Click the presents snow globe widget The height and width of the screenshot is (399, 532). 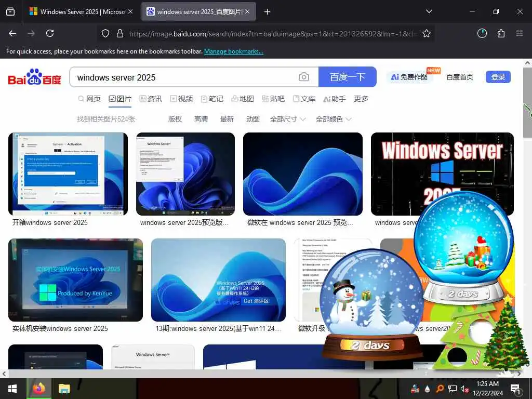tap(463, 248)
